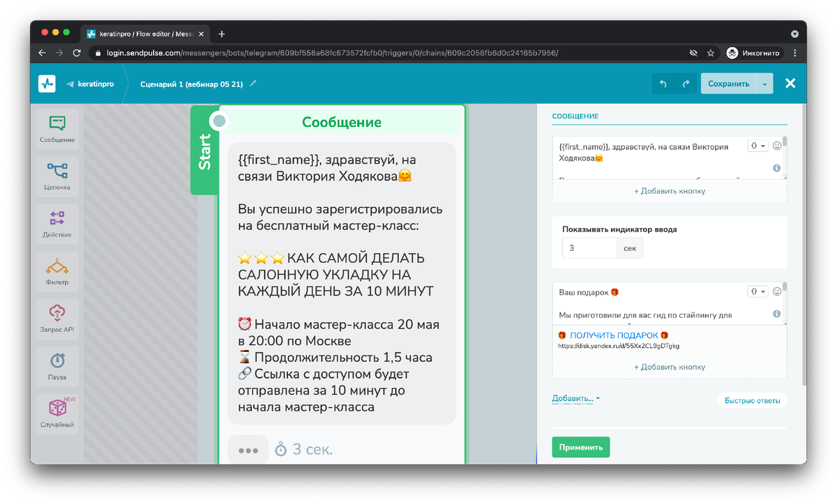Add button under the gift message
This screenshot has width=837, height=504.
point(670,367)
